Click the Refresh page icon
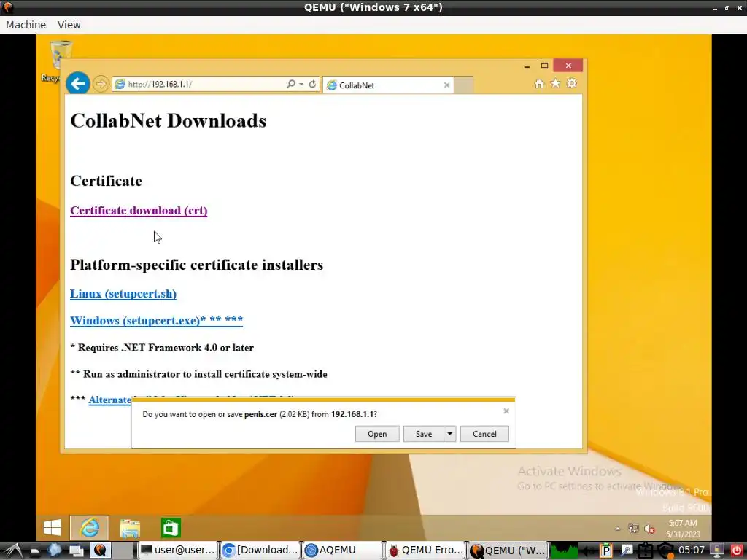Image resolution: width=747 pixels, height=560 pixels. pos(312,84)
